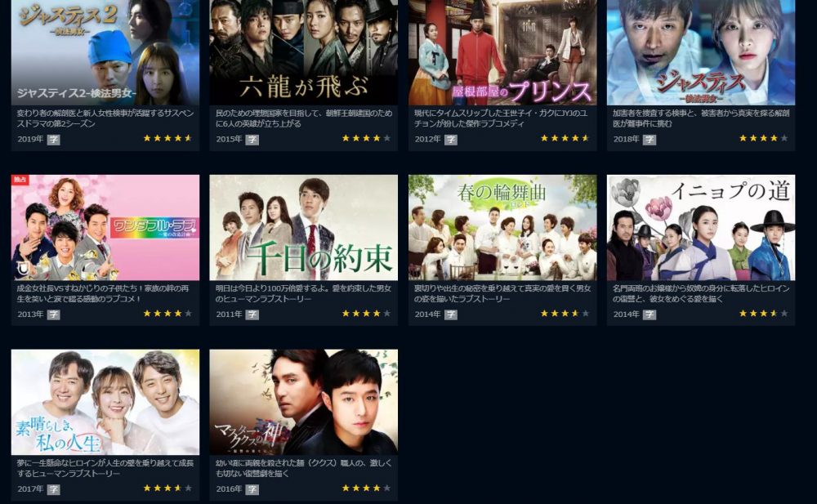Open the イニョプの道 drama thumbnail
817x504 pixels.
701,228
